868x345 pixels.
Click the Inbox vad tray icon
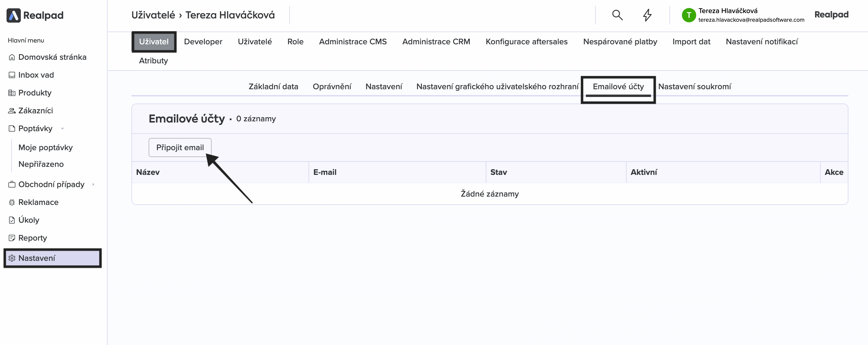(x=12, y=75)
